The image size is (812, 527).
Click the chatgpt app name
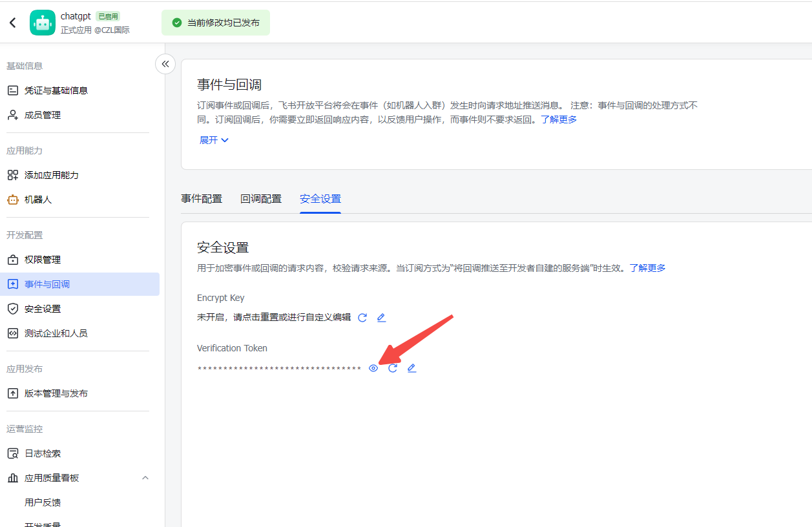pos(76,16)
